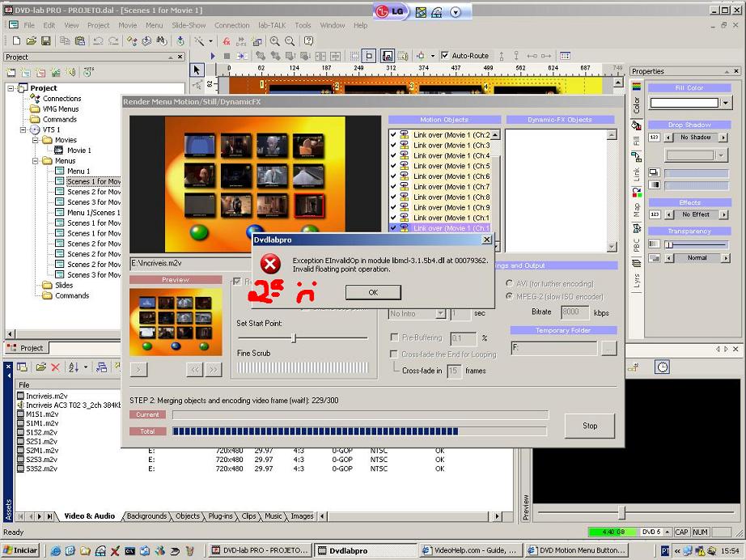Uncheck Link over Movie 1 Ch:8 item
The width and height of the screenshot is (746, 560).
click(393, 197)
